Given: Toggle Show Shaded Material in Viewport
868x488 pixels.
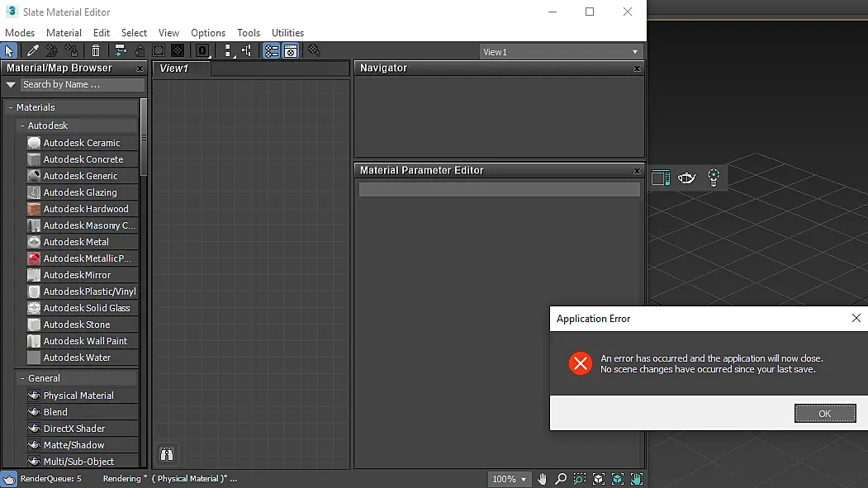Looking at the screenshot, I should 159,51.
